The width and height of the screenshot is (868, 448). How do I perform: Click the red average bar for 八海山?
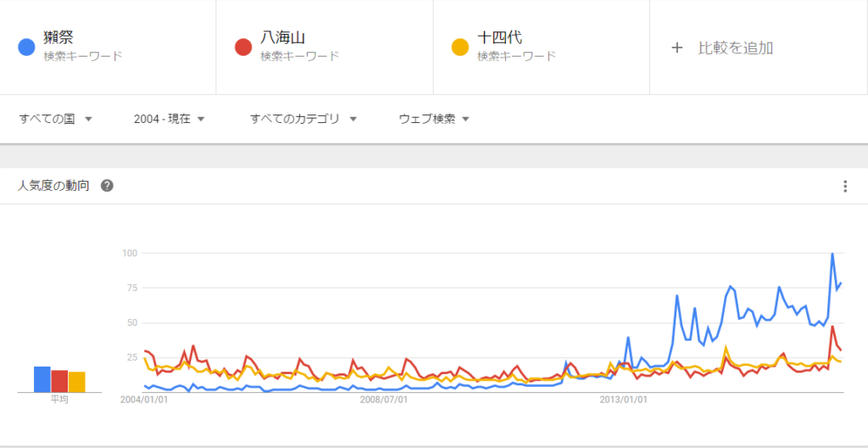point(59,381)
